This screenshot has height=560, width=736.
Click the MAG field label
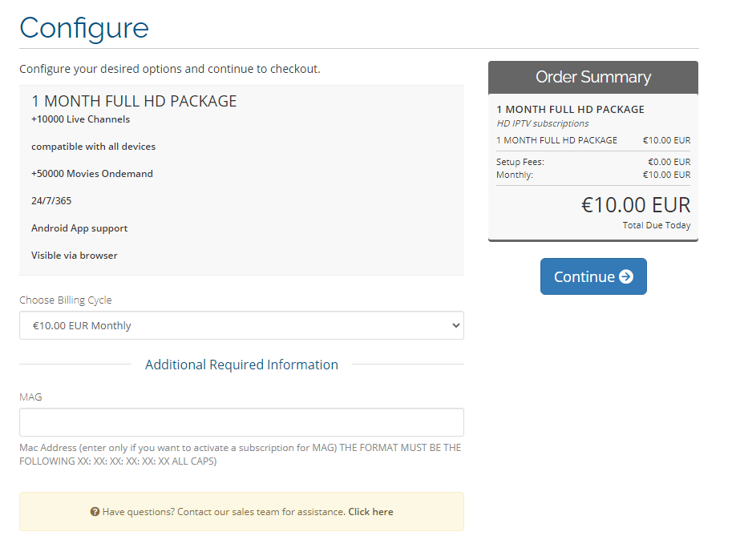click(x=30, y=397)
